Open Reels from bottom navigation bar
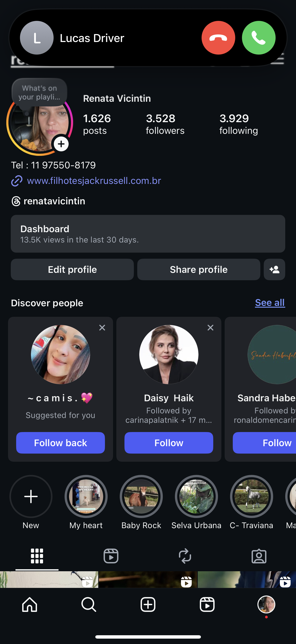 coord(207,604)
